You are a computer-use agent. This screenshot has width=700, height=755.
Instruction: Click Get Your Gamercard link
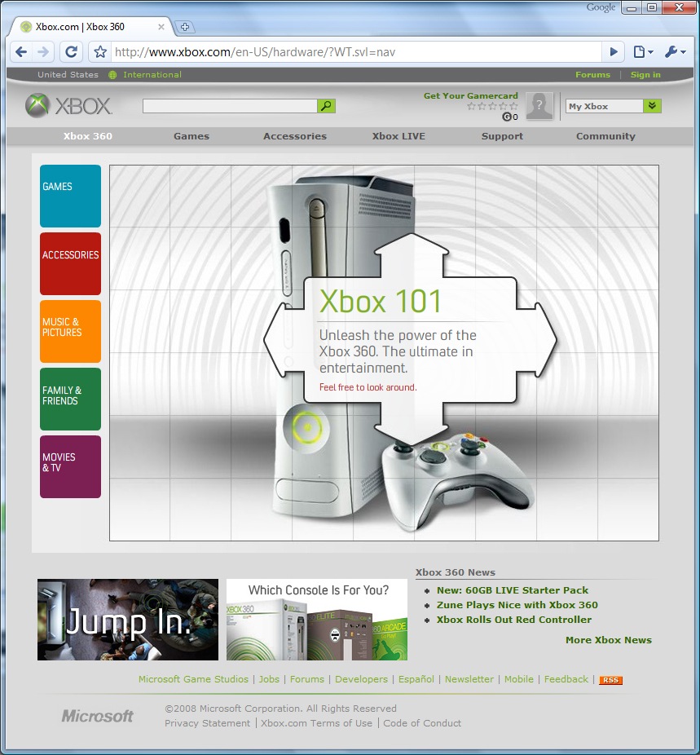click(470, 96)
